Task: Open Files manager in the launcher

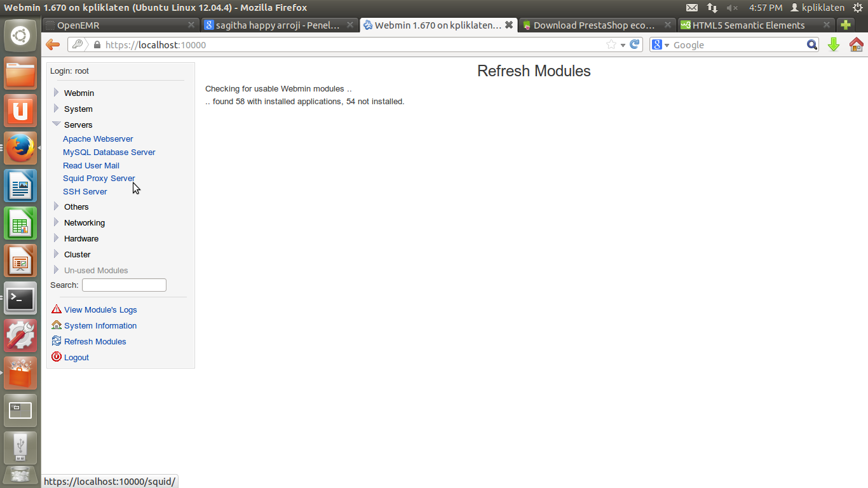Action: click(x=20, y=73)
